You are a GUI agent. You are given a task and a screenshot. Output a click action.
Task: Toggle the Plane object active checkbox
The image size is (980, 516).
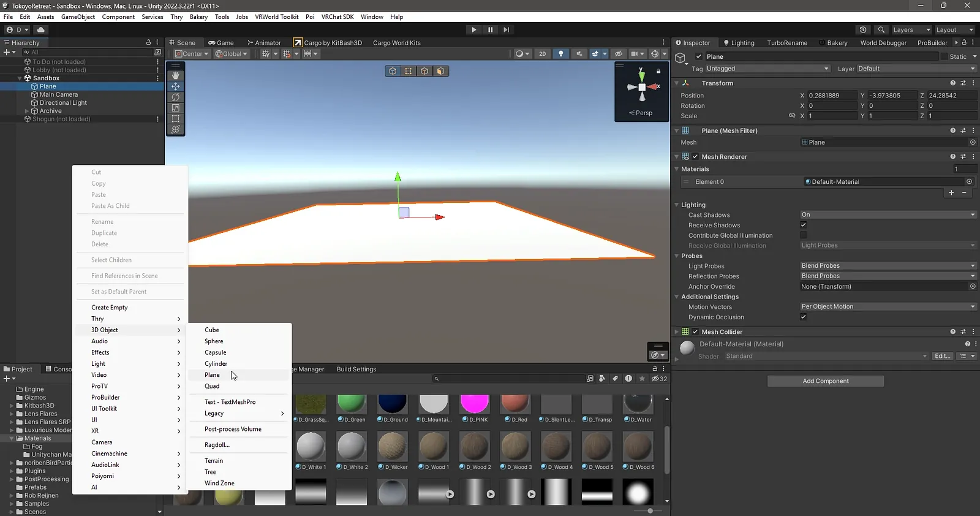pyautogui.click(x=698, y=56)
